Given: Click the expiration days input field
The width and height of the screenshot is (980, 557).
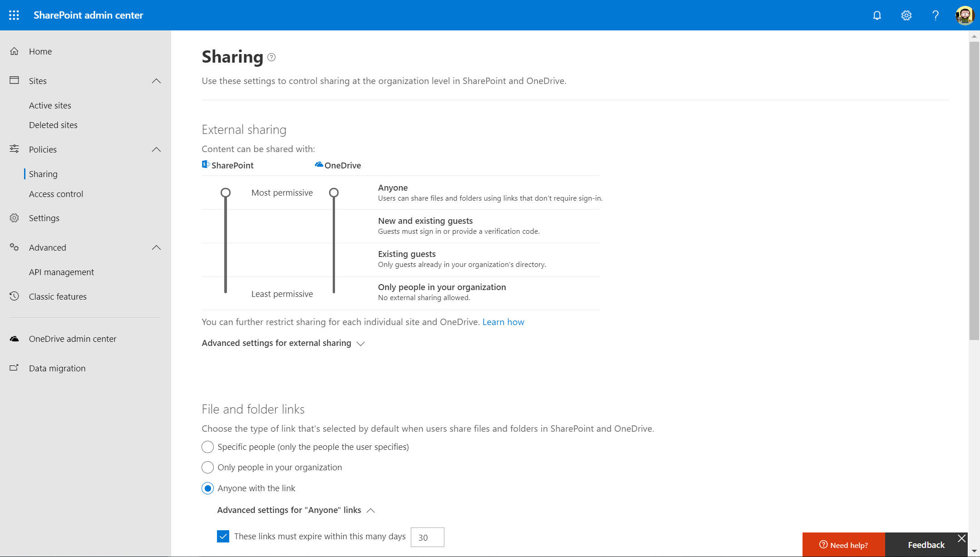Looking at the screenshot, I should point(427,537).
